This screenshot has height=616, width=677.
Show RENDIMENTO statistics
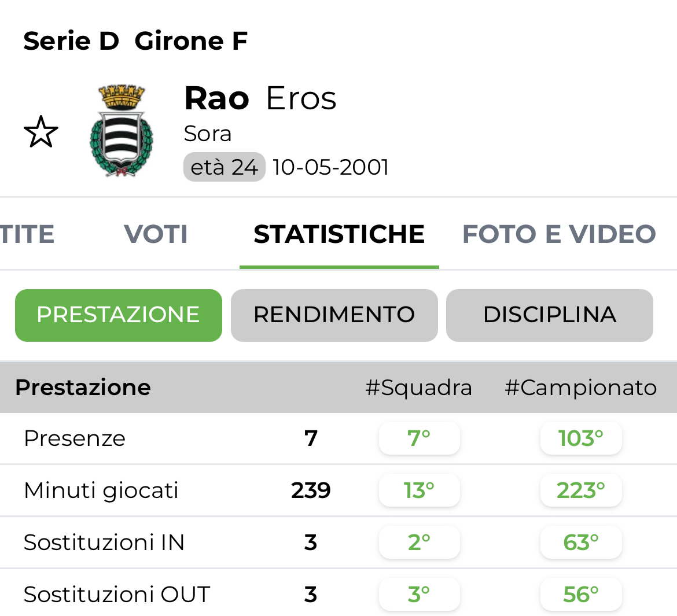tap(334, 315)
